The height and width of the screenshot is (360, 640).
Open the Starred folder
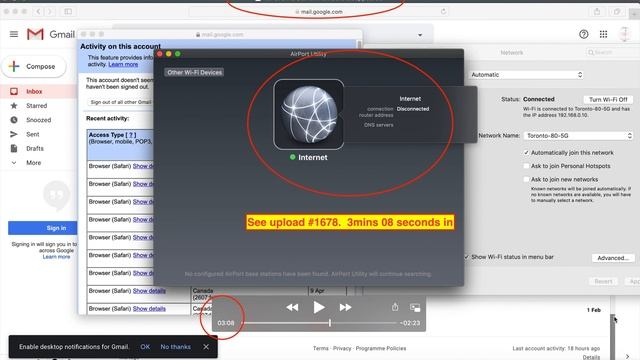pyautogui.click(x=36, y=106)
